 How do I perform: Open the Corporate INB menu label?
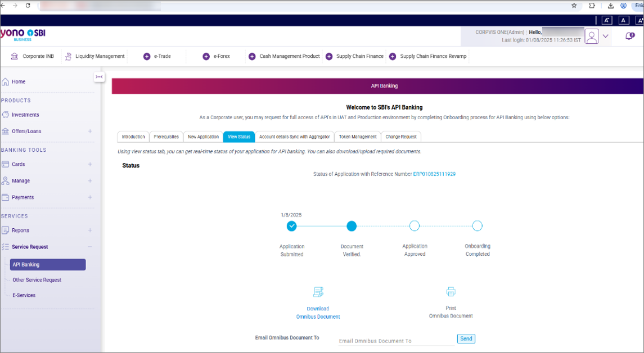38,56
